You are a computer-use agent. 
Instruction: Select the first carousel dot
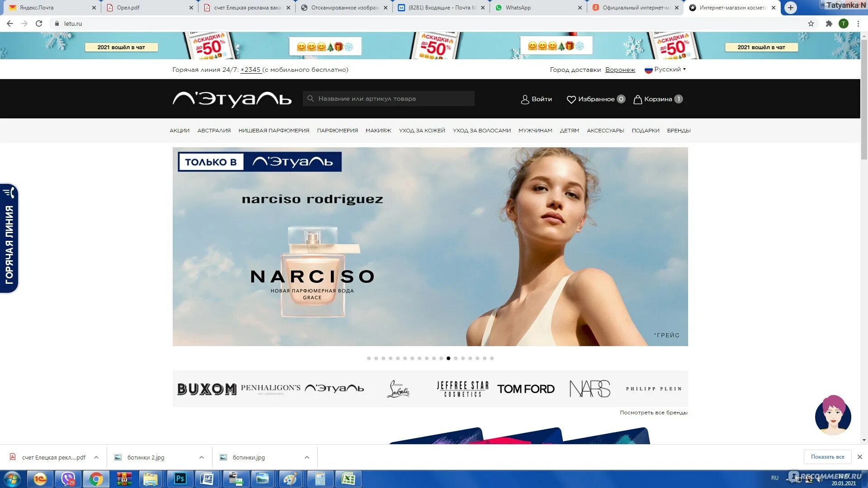369,358
